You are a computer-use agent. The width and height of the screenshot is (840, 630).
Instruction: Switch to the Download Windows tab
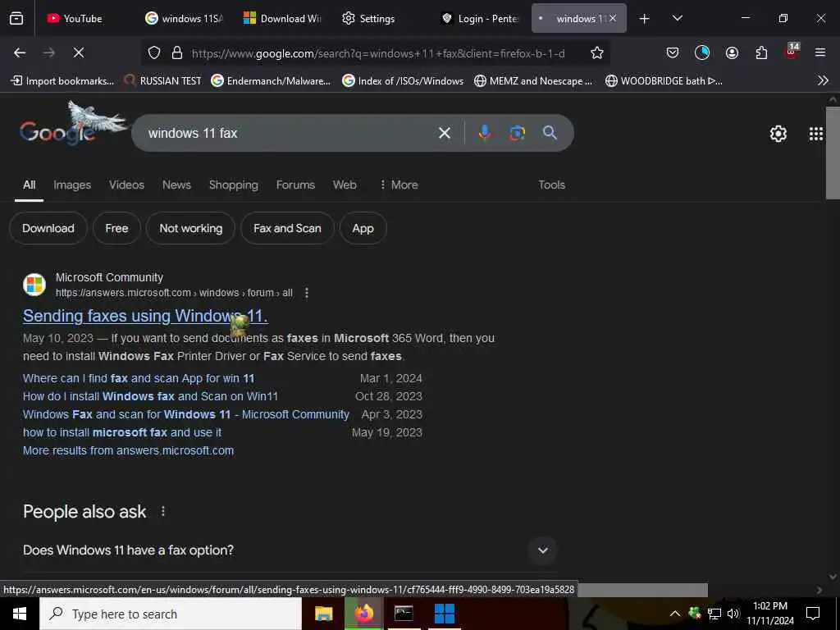pos(282,19)
